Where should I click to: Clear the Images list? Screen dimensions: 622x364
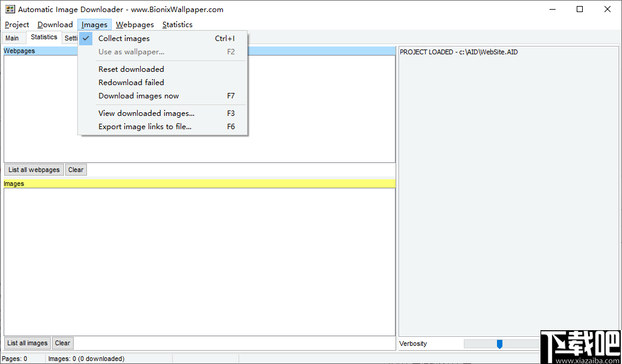63,343
